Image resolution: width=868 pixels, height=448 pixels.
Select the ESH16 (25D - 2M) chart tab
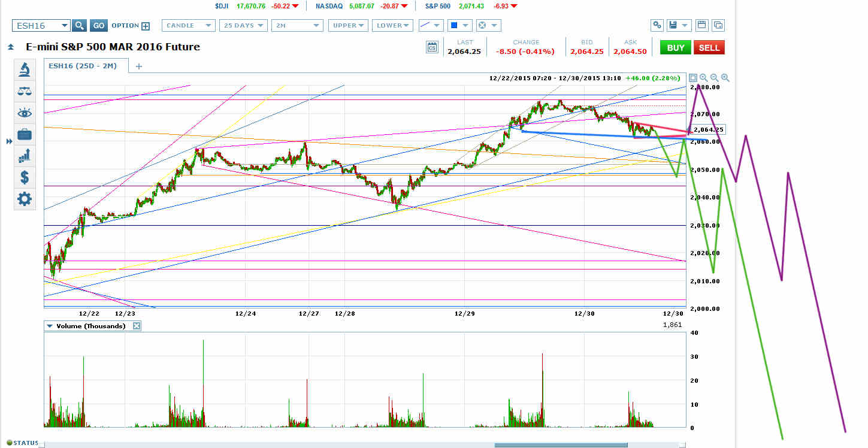pos(86,66)
